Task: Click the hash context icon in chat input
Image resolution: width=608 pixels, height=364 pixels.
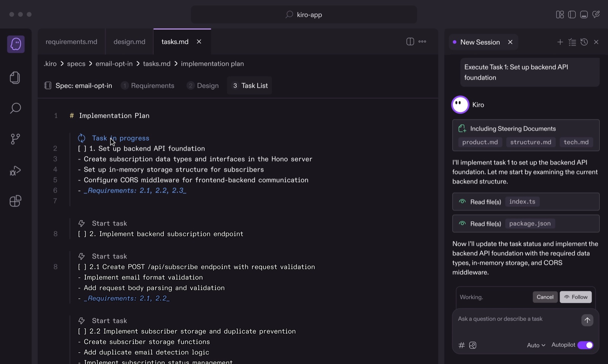Action: click(x=462, y=345)
